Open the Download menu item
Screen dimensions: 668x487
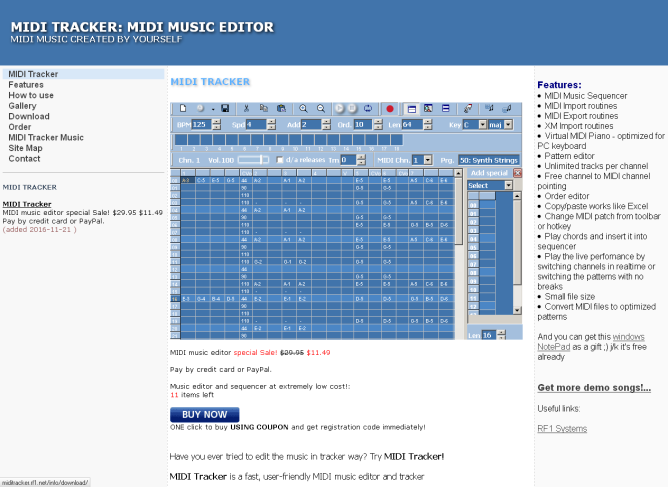tap(29, 116)
